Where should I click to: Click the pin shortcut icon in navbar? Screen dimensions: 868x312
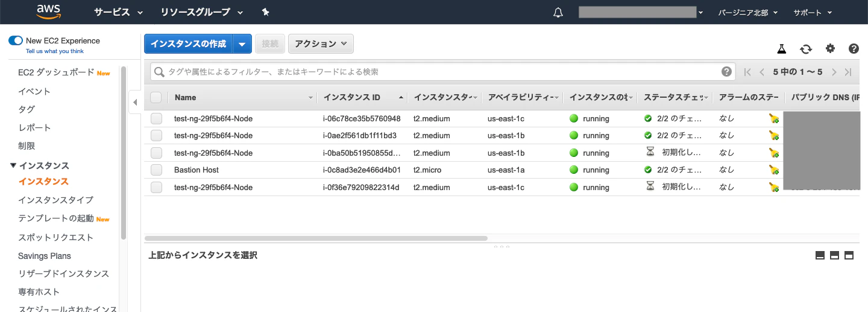click(x=265, y=12)
